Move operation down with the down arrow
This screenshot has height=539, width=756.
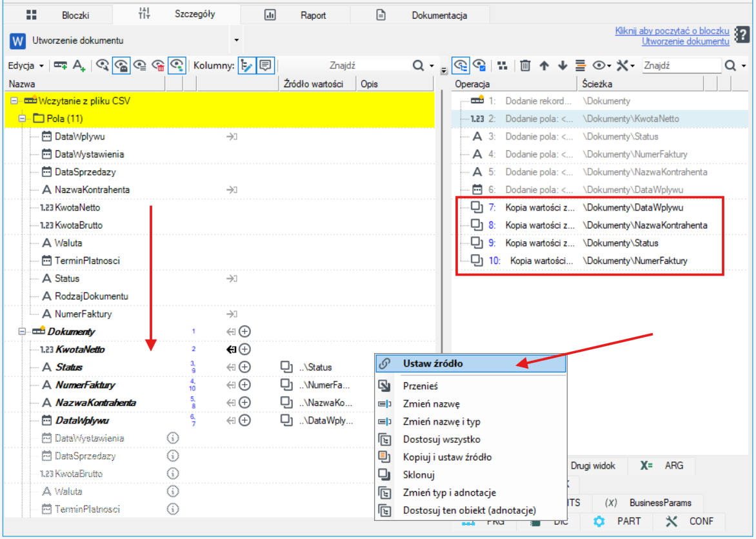562,66
